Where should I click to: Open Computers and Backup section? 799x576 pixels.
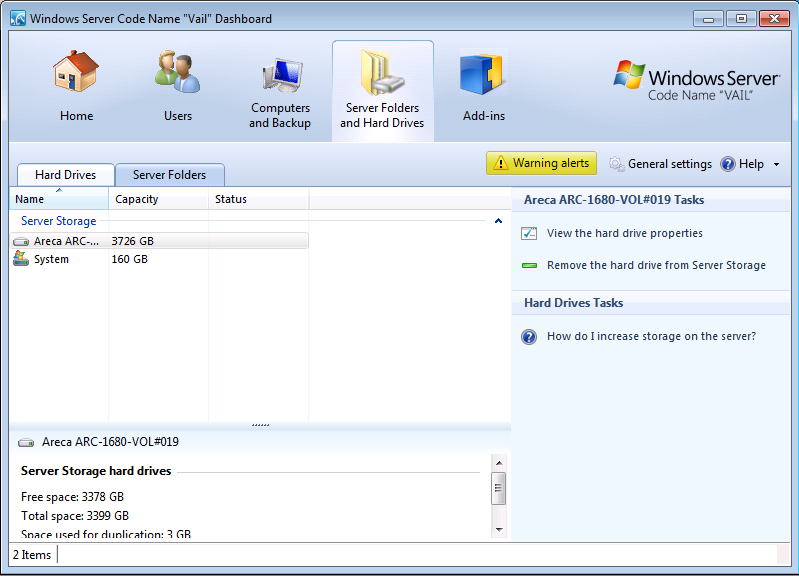coord(280,78)
